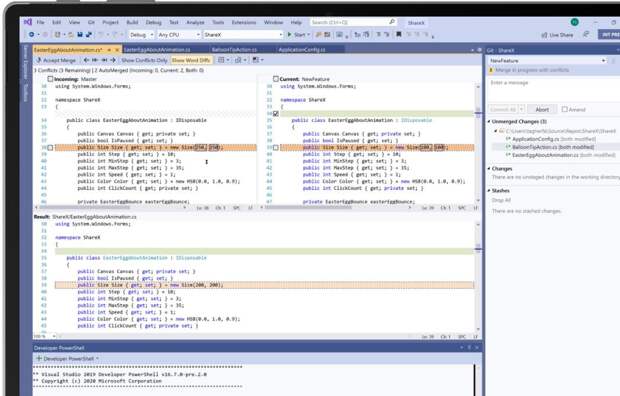This screenshot has height=396, width=620.
Task: Open the Extensions menu
Action: 244,23
